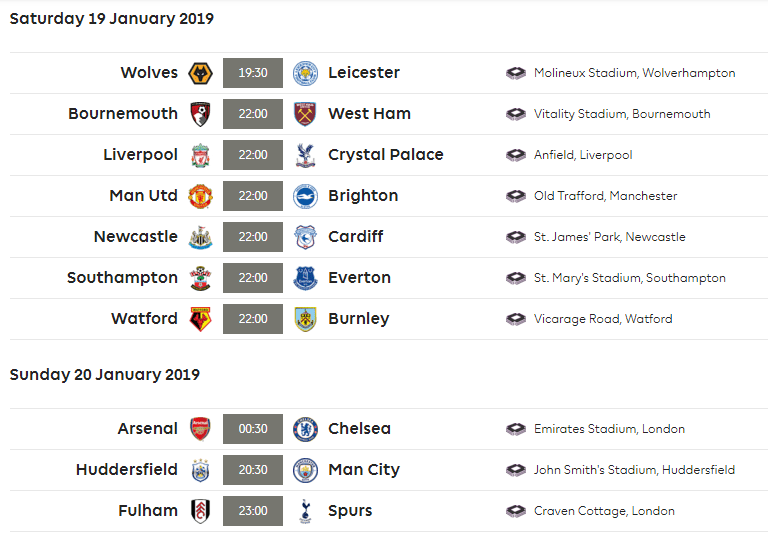This screenshot has width=768, height=542.
Task: Click the Leicester club crest
Action: 305,73
